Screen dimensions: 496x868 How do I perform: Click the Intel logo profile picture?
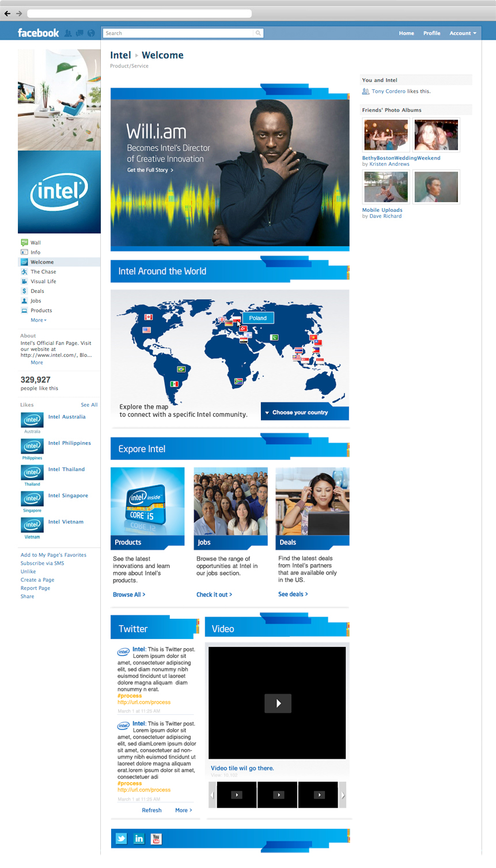(59, 192)
